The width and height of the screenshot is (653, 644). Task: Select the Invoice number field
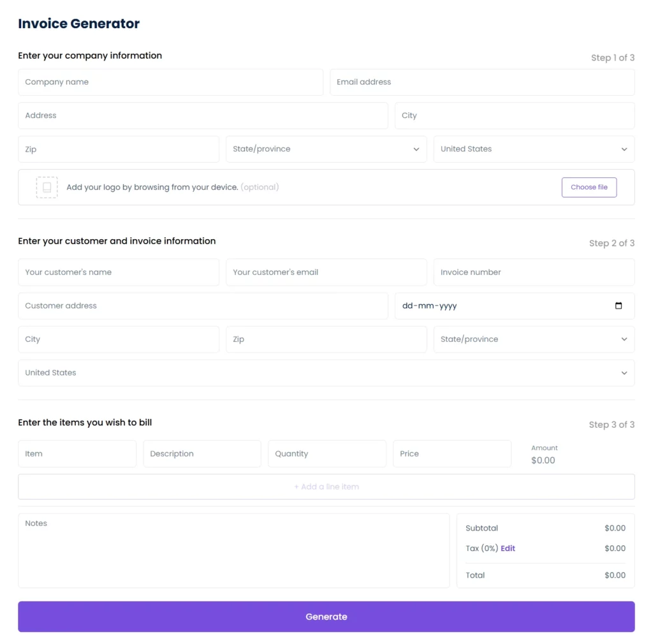click(x=534, y=272)
